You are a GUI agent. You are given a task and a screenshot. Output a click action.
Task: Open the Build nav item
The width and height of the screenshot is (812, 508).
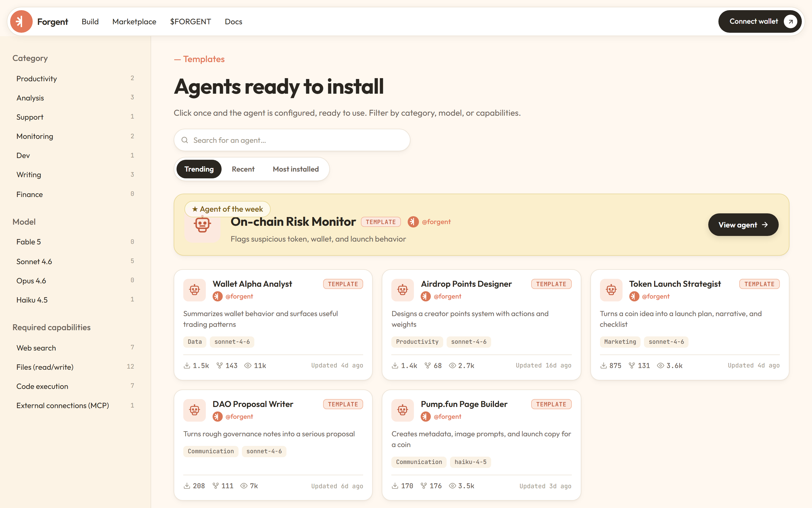click(x=90, y=21)
